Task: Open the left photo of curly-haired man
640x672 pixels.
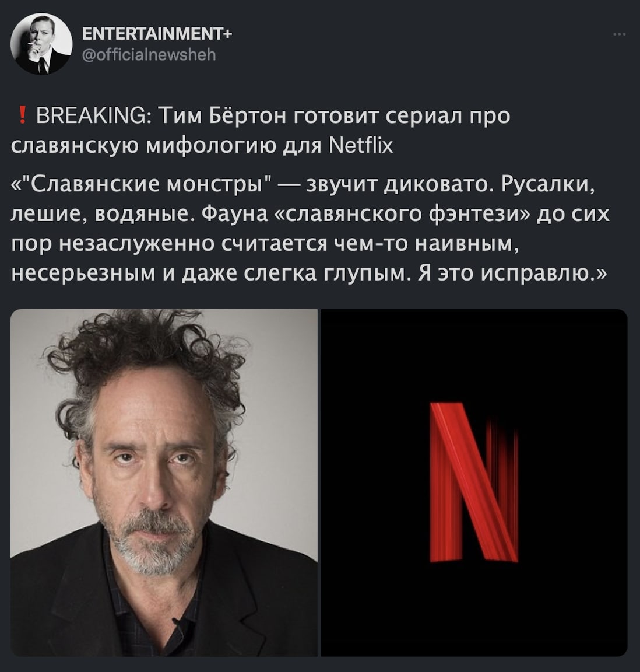Action: point(164,482)
